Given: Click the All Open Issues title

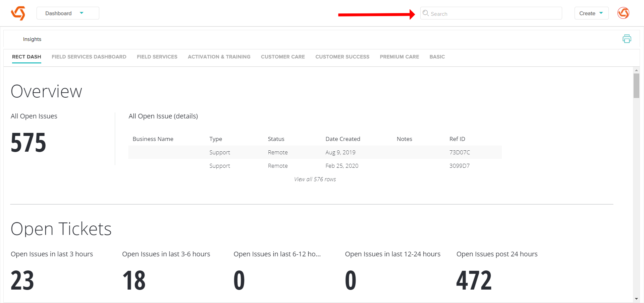Looking at the screenshot, I should tap(34, 116).
